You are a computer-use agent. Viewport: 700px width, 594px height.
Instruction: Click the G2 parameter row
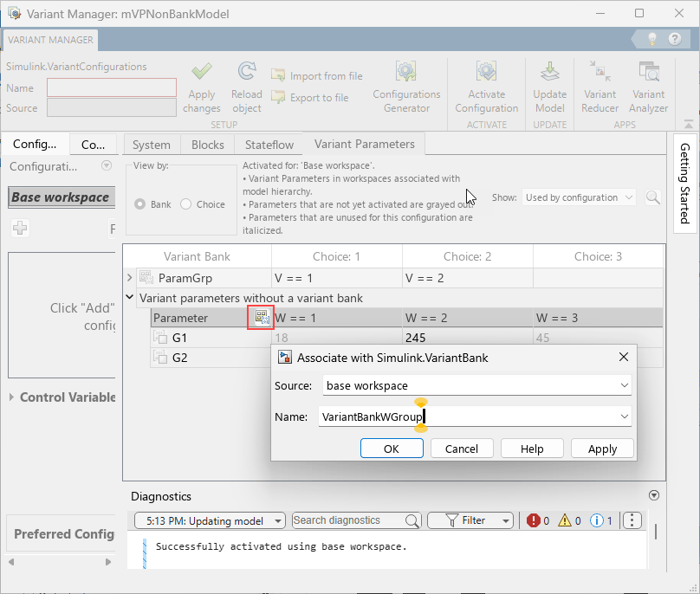[210, 358]
